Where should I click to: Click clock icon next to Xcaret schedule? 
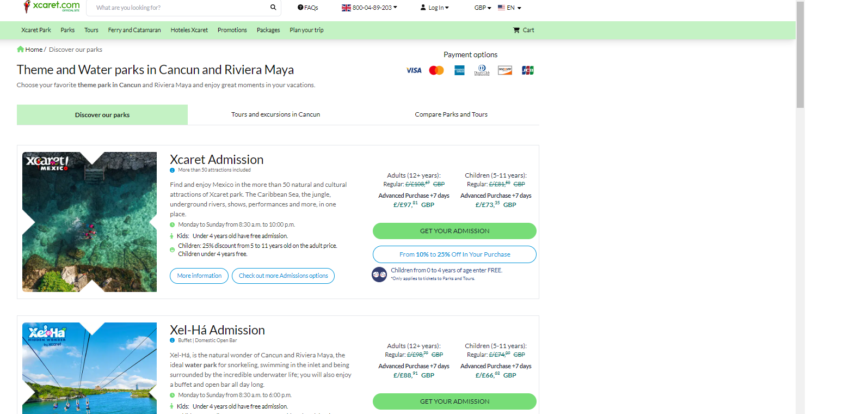[173, 224]
